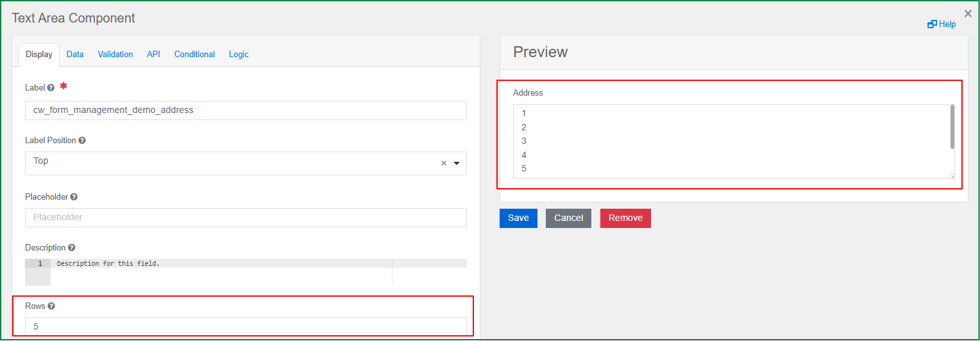980x341 pixels.
Task: Click the Placeholder help tooltip icon
Action: point(74,197)
